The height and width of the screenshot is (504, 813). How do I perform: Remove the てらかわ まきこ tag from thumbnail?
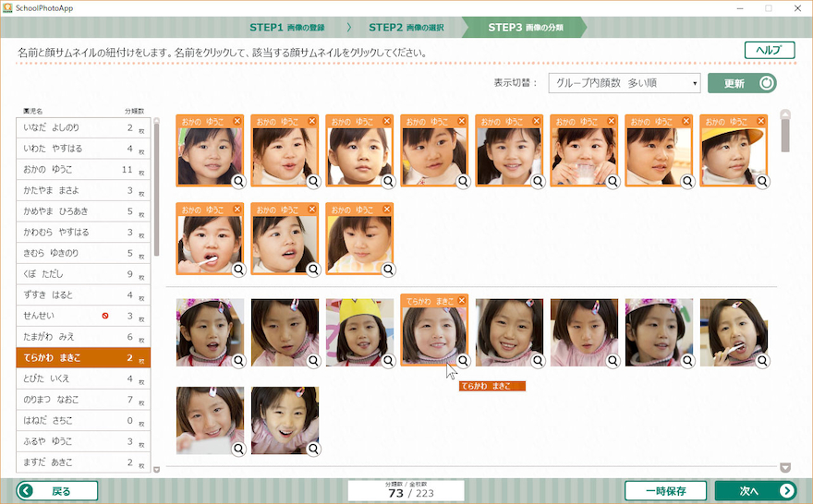pos(461,300)
